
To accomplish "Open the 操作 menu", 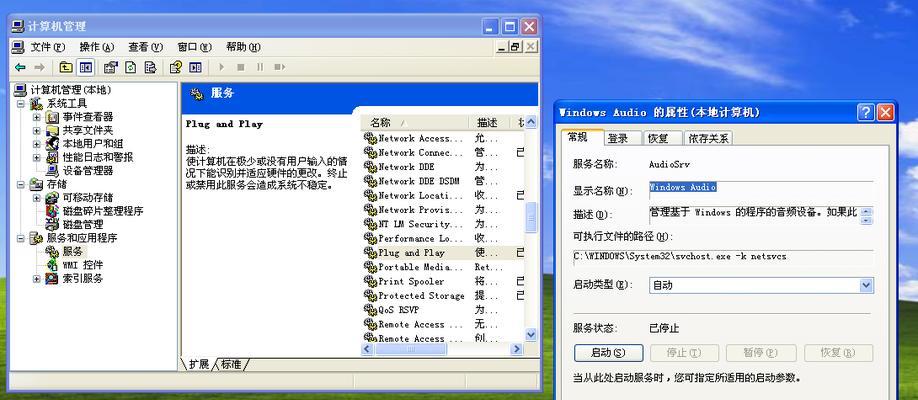I will tap(97, 47).
